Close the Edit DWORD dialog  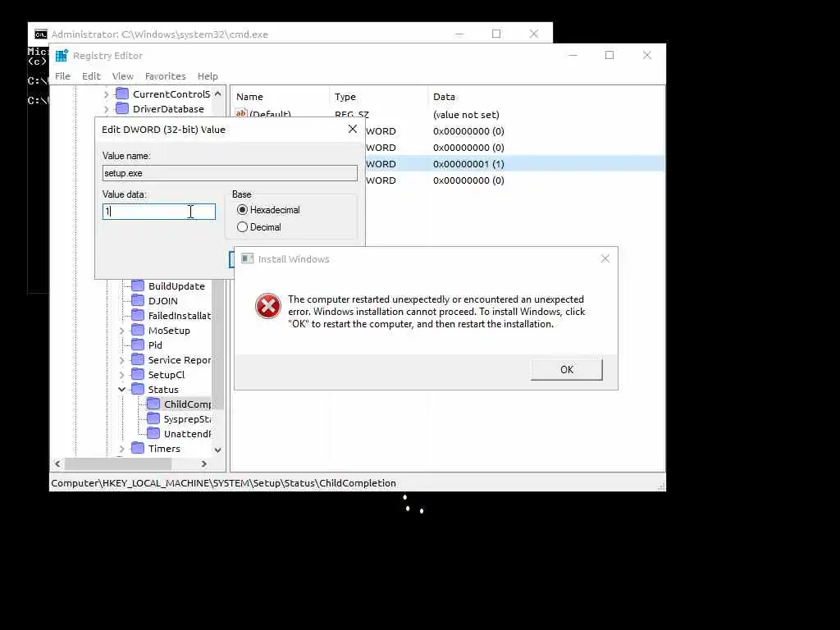pyautogui.click(x=353, y=129)
